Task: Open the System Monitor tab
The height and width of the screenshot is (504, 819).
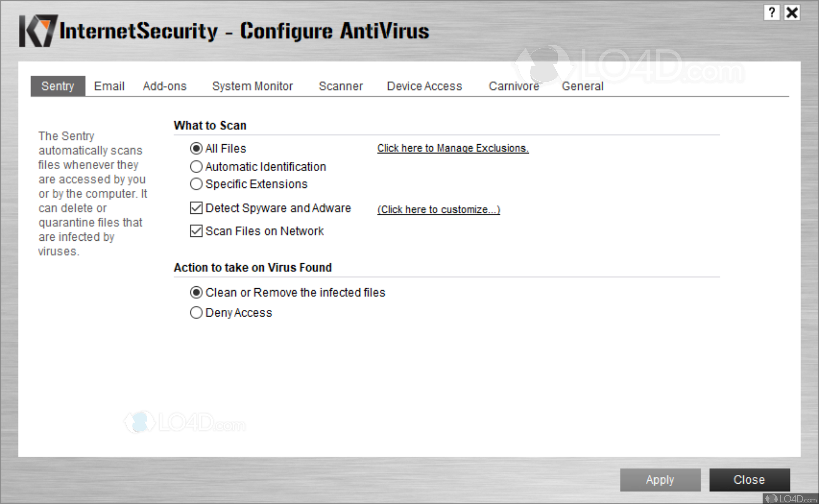Action: (252, 86)
